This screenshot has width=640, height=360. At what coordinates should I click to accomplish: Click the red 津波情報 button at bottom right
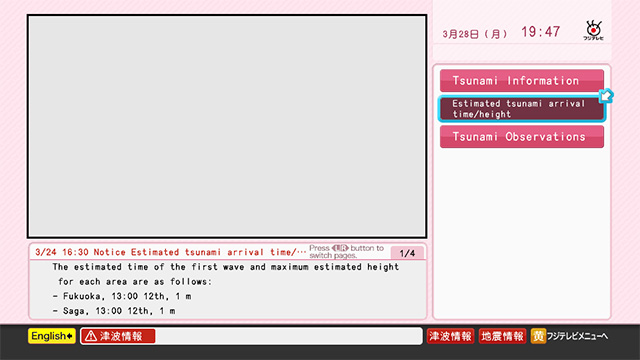pos(450,336)
